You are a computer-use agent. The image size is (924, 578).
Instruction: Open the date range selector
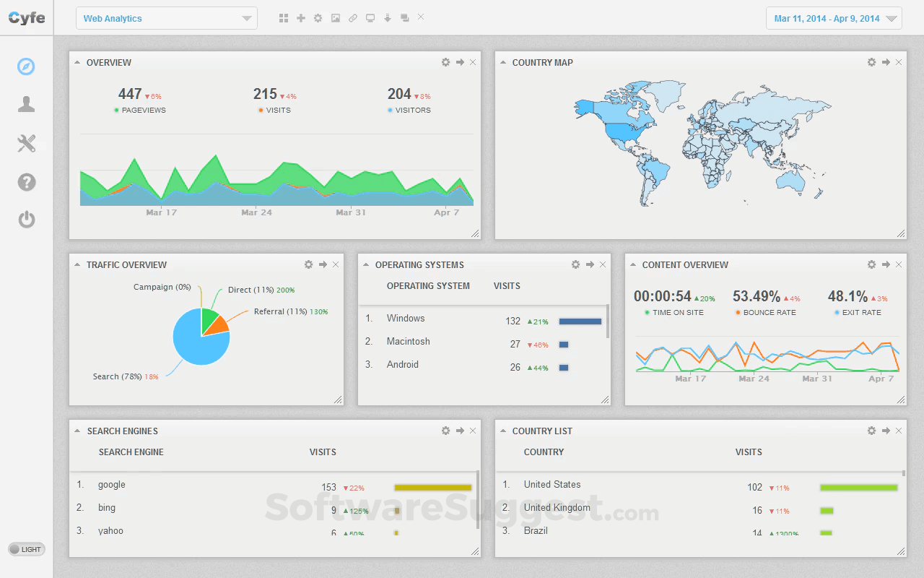[x=833, y=17]
